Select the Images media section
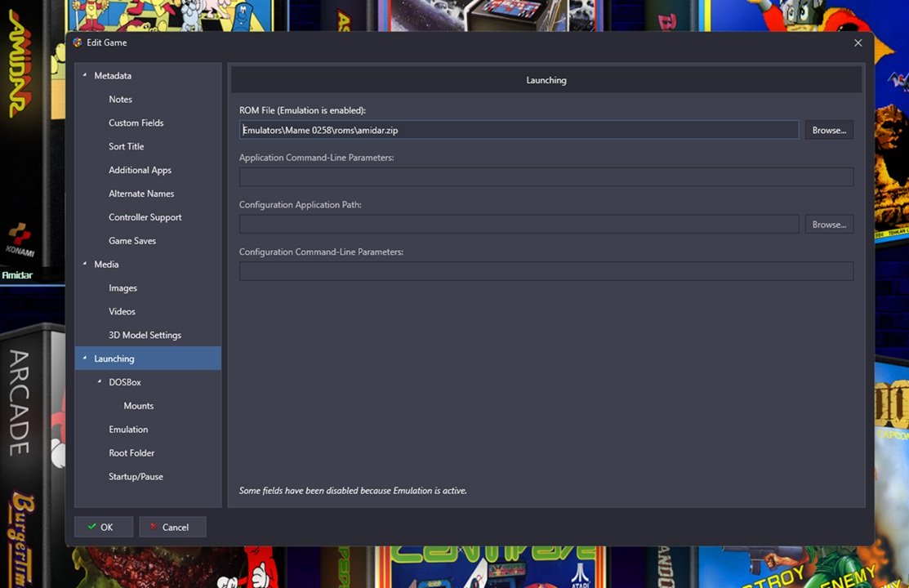 123,288
